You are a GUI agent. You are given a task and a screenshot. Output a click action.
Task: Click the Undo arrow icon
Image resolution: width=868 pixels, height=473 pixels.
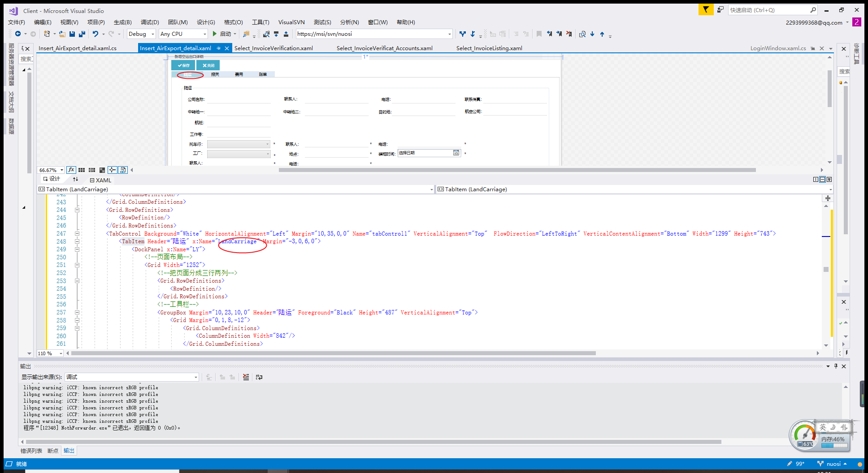95,34
